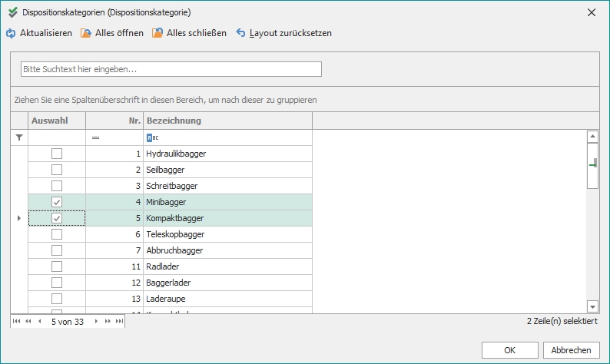Click the Layout zurücksetzen undo icon

[241, 34]
